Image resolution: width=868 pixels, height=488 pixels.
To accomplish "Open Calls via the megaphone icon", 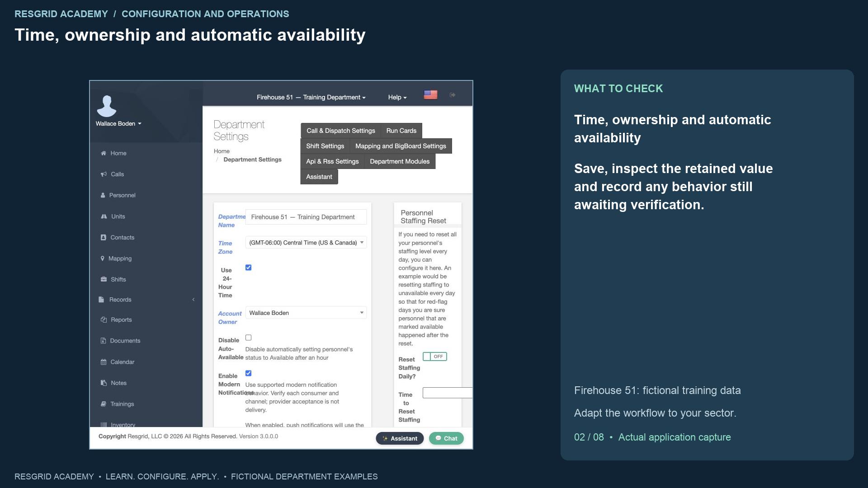I will click(104, 174).
